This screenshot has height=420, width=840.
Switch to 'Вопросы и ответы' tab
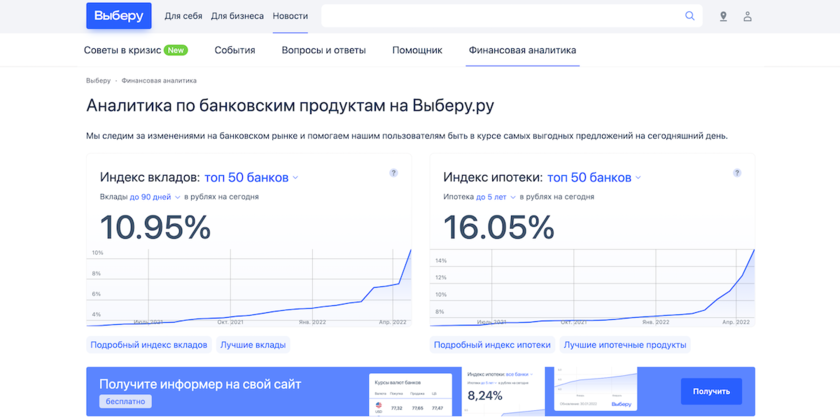[x=323, y=50]
